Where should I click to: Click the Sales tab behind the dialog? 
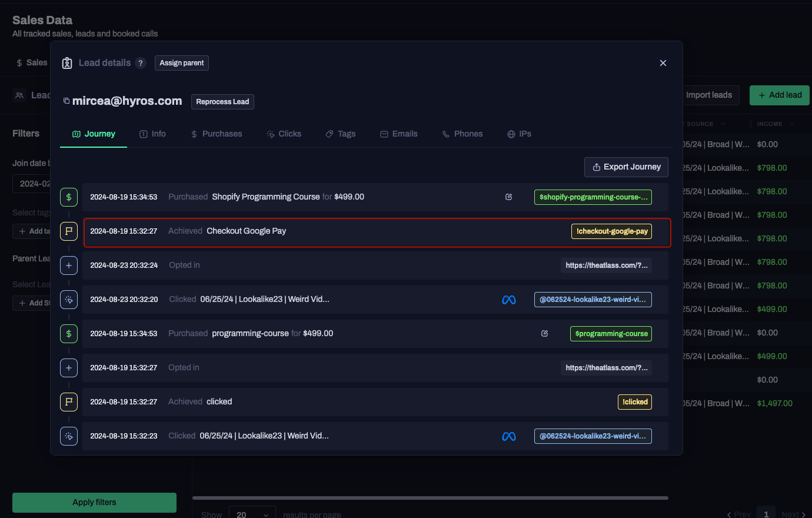(x=32, y=62)
